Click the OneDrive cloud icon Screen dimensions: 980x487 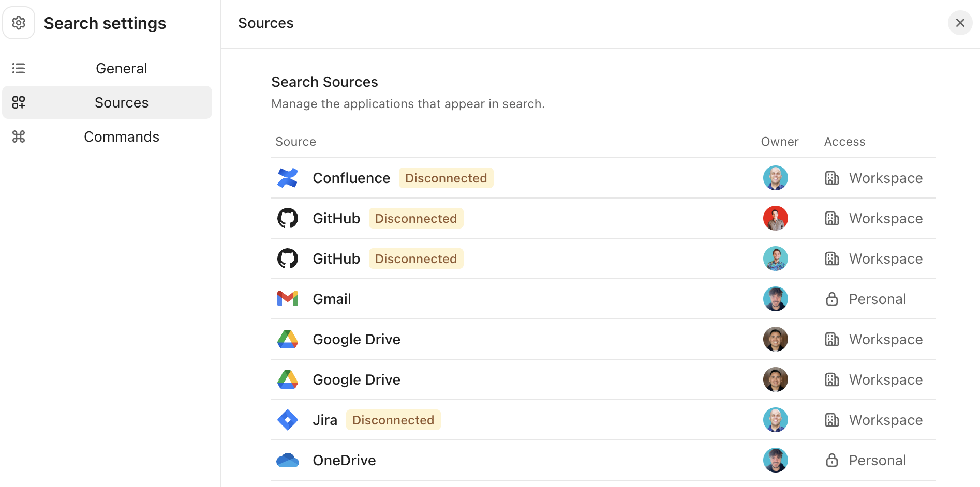pos(288,460)
